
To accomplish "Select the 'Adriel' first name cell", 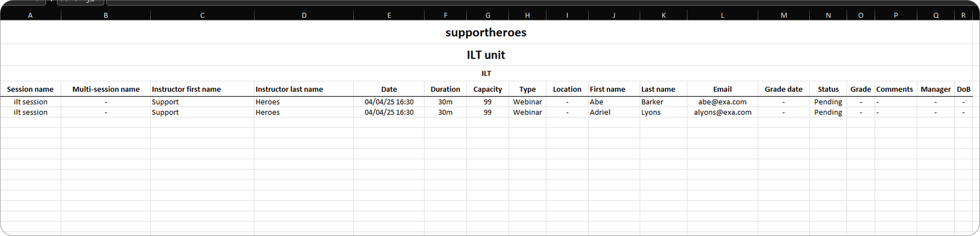I will coord(614,112).
